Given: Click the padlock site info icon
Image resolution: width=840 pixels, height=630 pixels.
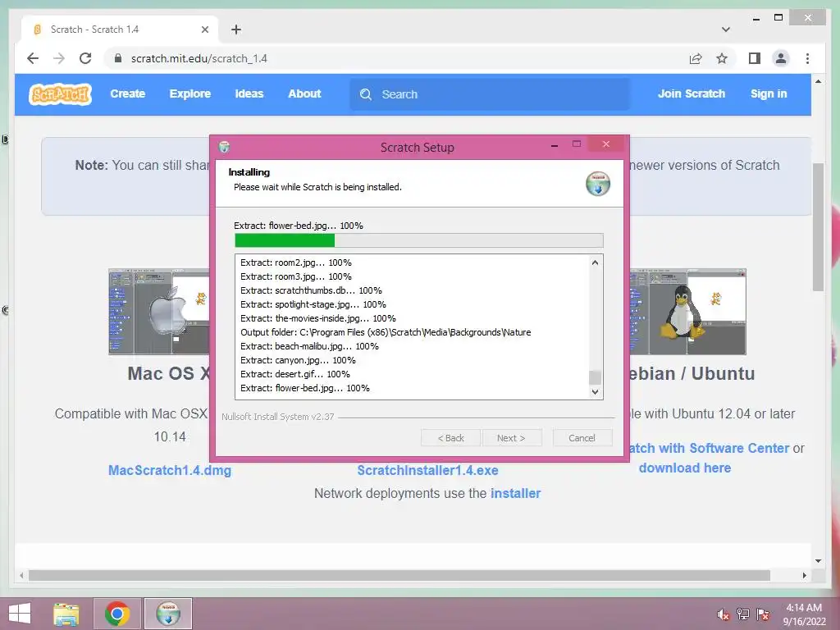Looking at the screenshot, I should [118, 58].
